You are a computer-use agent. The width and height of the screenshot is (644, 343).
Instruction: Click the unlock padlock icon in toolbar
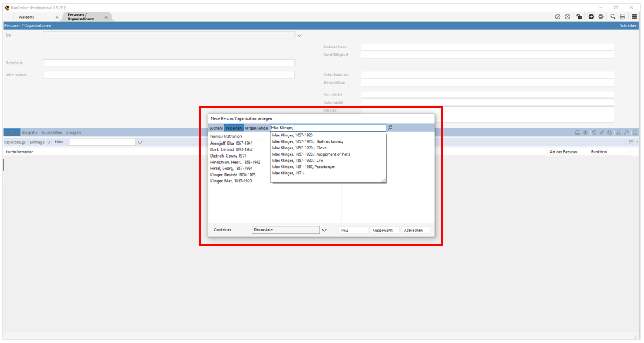tap(579, 17)
